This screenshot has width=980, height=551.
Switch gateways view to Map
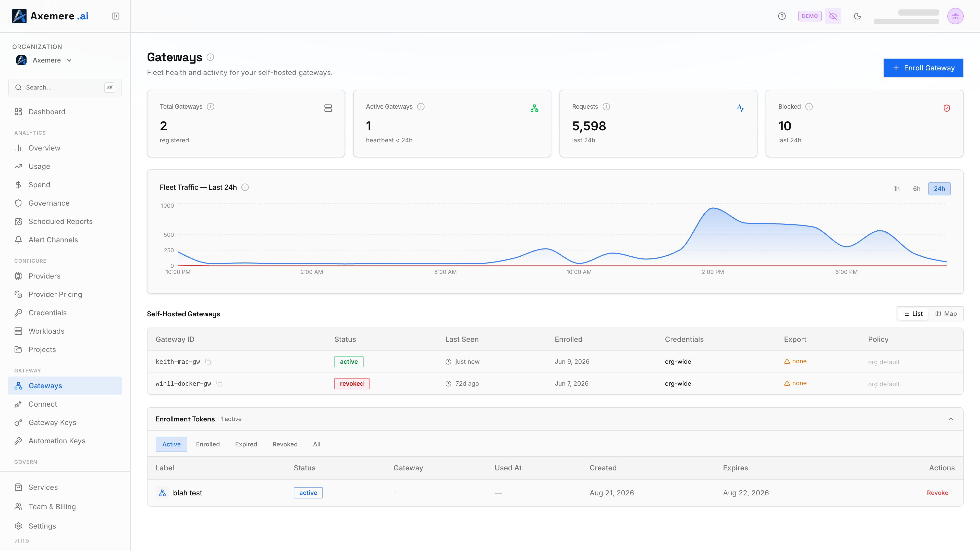click(x=946, y=314)
